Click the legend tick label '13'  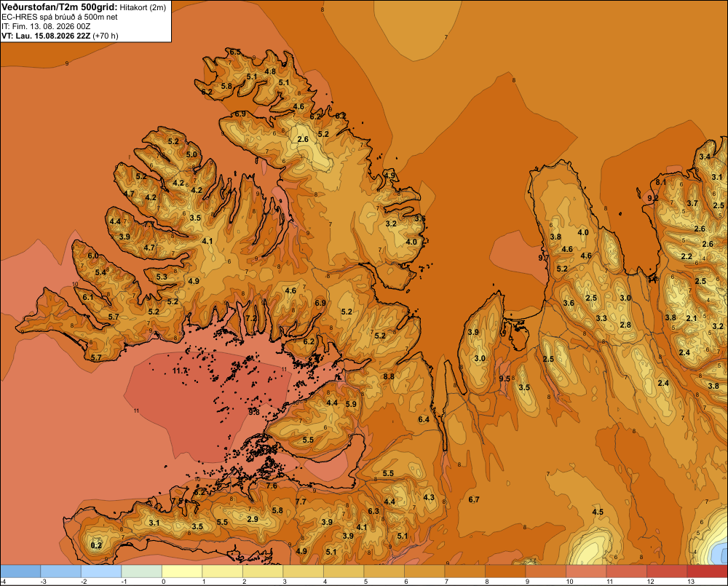(690, 582)
